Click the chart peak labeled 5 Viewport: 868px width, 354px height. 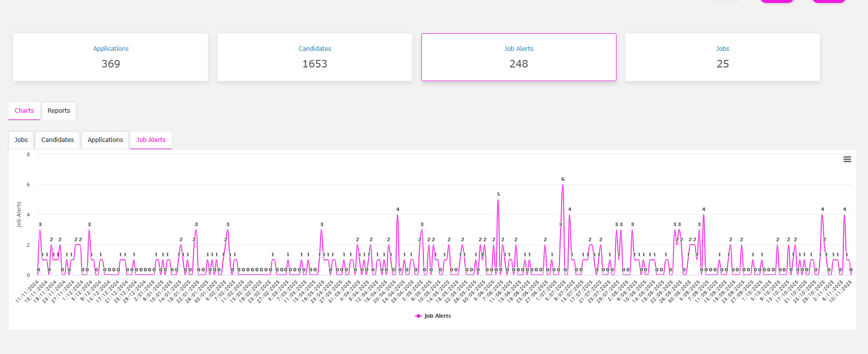(498, 200)
